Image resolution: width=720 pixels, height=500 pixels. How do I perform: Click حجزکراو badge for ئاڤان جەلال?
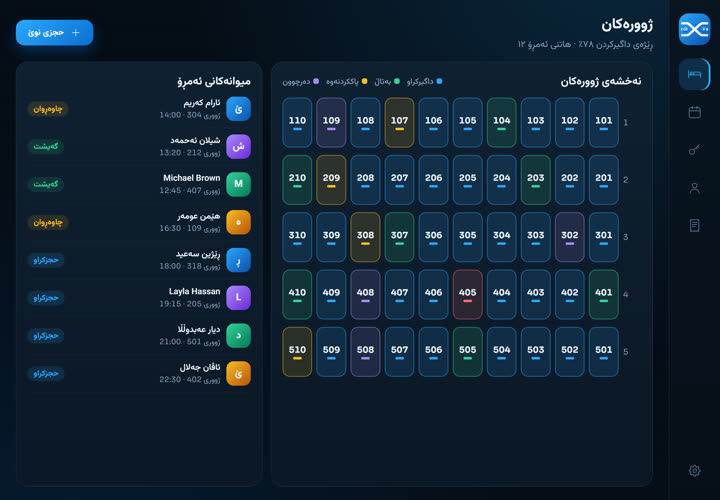tap(46, 373)
